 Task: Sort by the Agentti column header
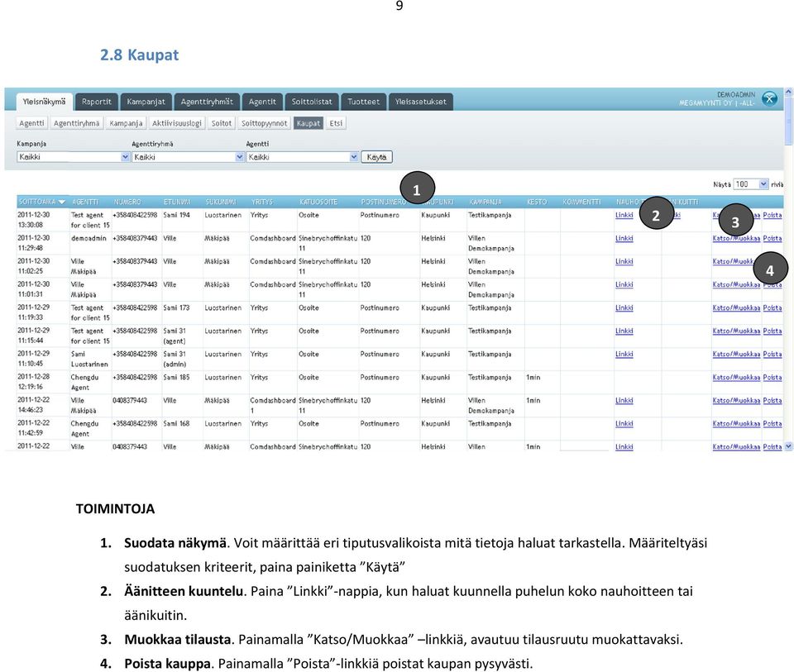(85, 202)
